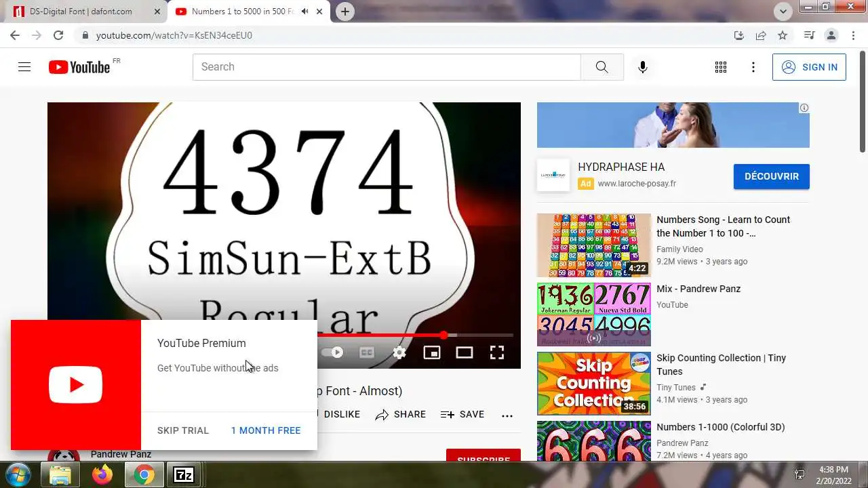Image resolution: width=868 pixels, height=488 pixels.
Task: Open the YouTube apps grid
Action: 721,67
